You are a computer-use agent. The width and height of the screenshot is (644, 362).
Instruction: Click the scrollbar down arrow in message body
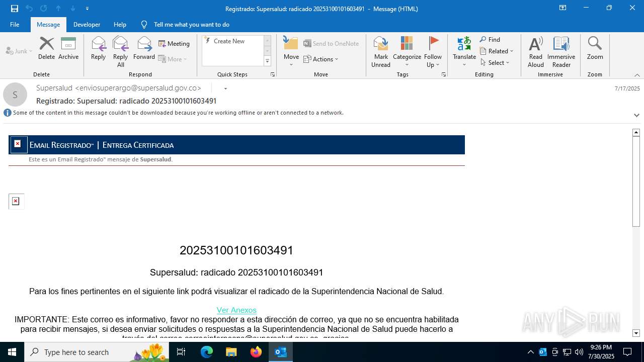pyautogui.click(x=636, y=333)
